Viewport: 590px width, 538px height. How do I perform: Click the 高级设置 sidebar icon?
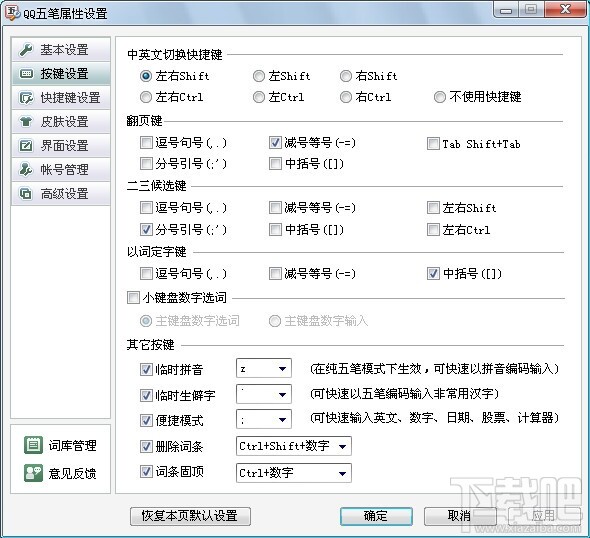pos(26,194)
